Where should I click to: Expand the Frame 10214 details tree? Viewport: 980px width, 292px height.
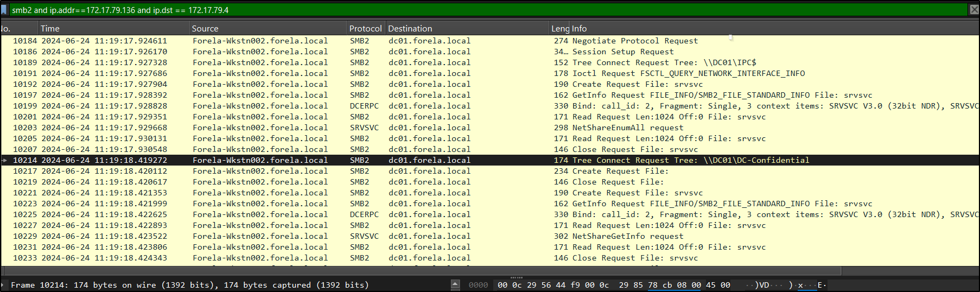click(x=3, y=285)
